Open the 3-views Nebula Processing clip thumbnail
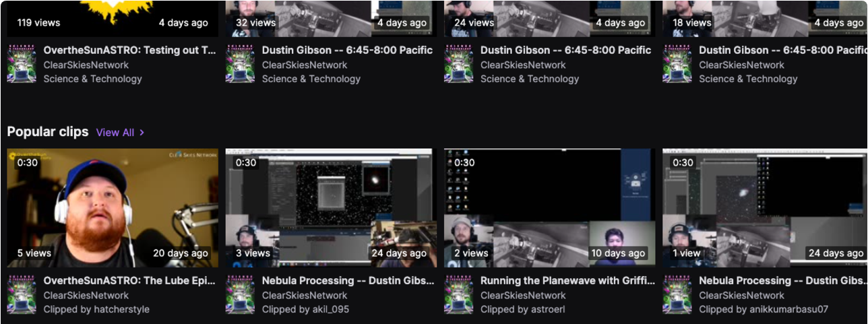Viewport: 868px width, 324px height. pyautogui.click(x=331, y=207)
